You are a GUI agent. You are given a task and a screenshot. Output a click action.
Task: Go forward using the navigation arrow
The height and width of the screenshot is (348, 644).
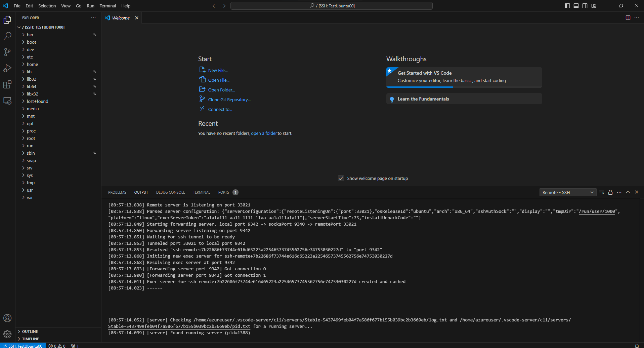(223, 6)
